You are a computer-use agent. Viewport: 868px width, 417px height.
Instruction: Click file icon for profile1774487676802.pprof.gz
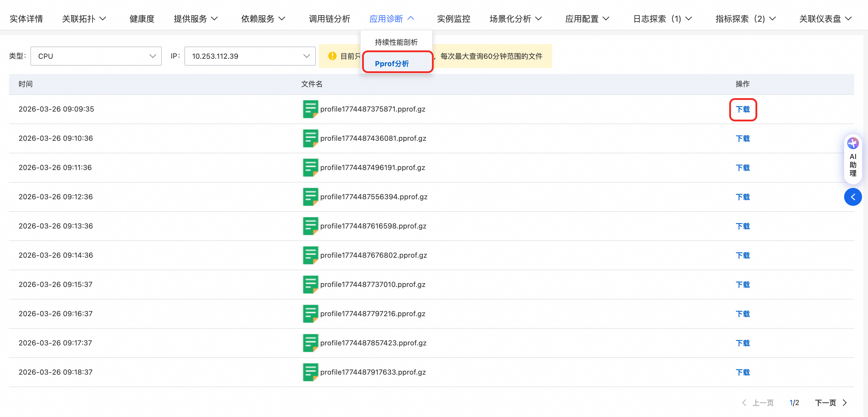pyautogui.click(x=310, y=255)
